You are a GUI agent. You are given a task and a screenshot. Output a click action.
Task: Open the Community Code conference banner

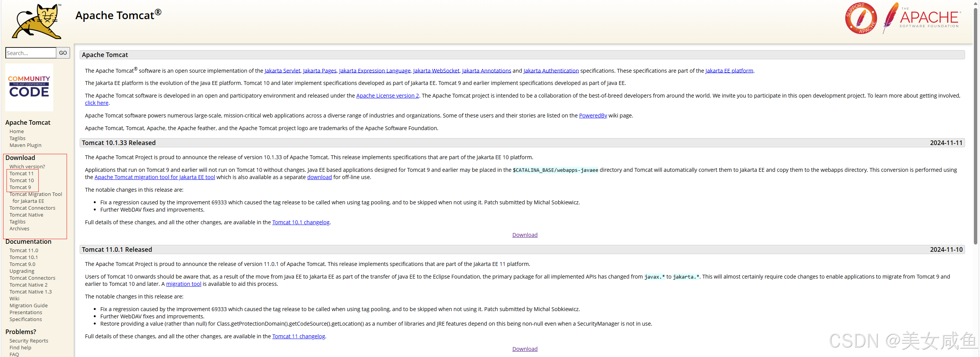tap(29, 87)
